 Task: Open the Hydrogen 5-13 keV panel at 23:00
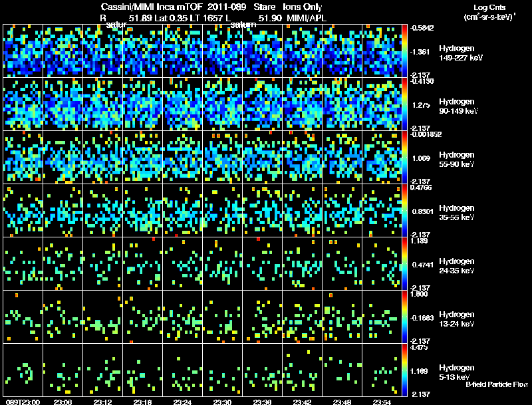coord(23,370)
